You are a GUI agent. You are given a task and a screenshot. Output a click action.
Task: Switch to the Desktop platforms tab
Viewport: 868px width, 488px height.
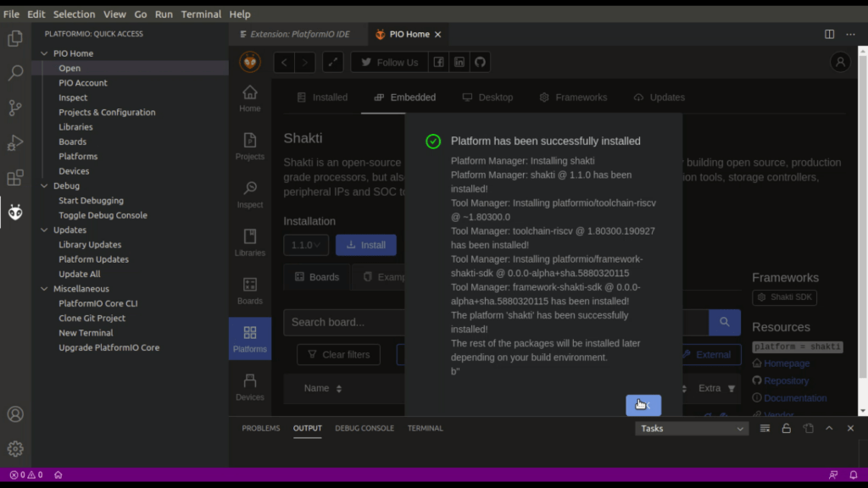click(487, 97)
